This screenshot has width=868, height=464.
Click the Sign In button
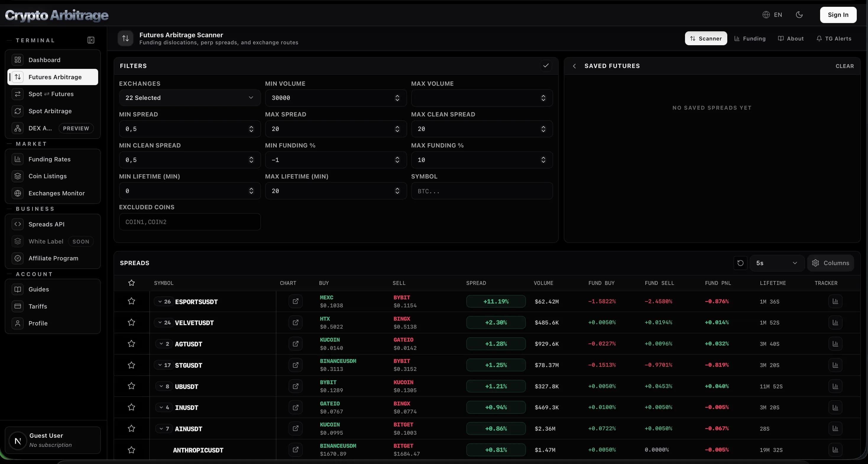(838, 15)
